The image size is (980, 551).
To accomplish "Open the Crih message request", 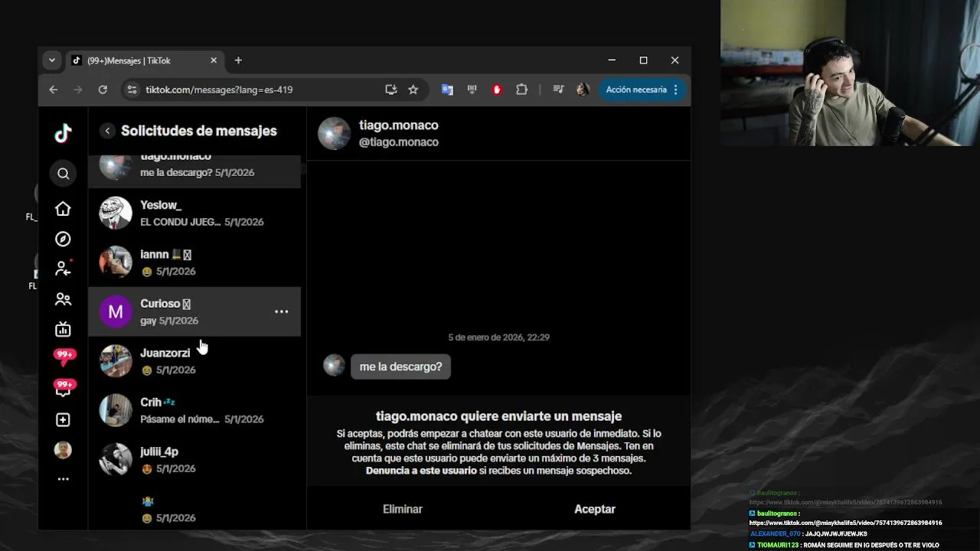I will point(194,410).
